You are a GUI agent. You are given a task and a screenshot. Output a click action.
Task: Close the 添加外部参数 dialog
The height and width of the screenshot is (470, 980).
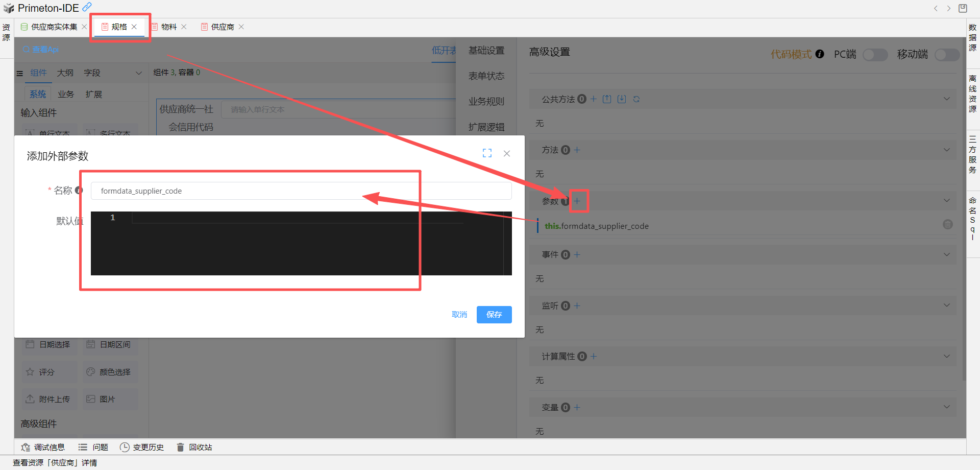(507, 153)
